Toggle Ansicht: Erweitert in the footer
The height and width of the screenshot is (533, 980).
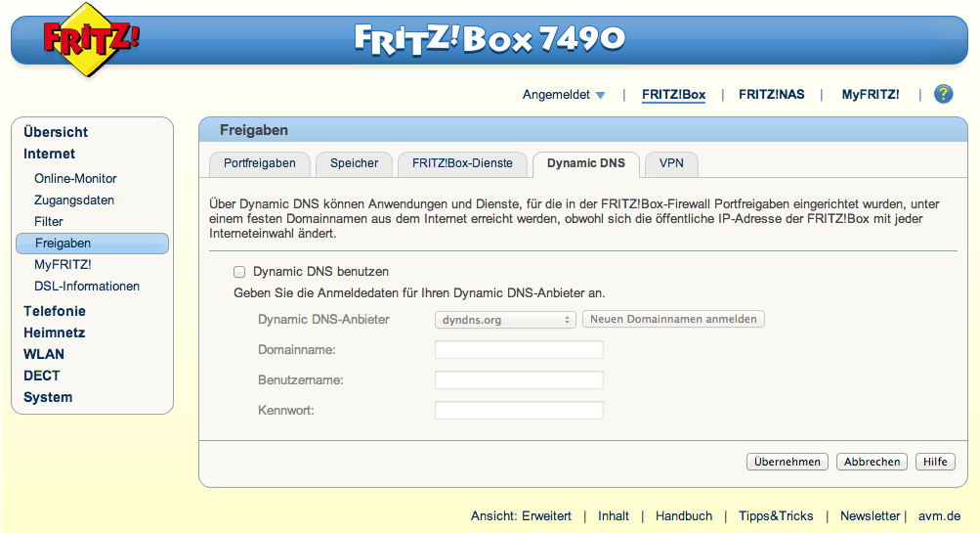pyautogui.click(x=521, y=516)
